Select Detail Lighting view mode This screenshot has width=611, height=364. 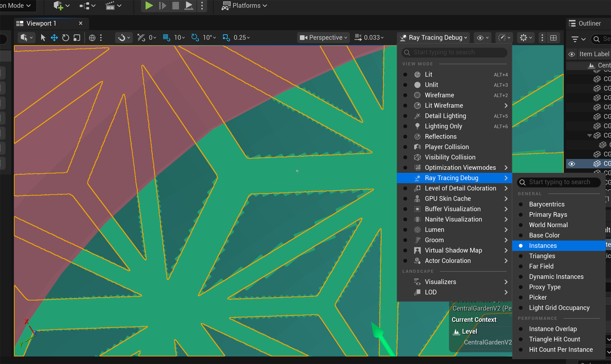454,116
